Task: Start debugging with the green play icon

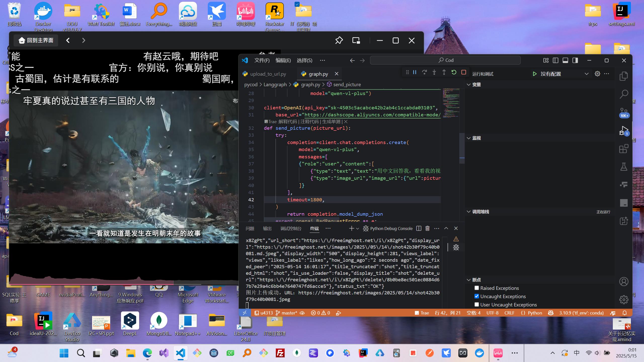Action: tap(535, 74)
